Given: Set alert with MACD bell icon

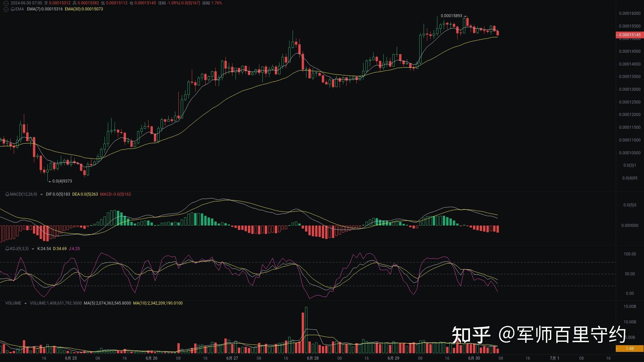Looking at the screenshot, I should coord(7,194).
